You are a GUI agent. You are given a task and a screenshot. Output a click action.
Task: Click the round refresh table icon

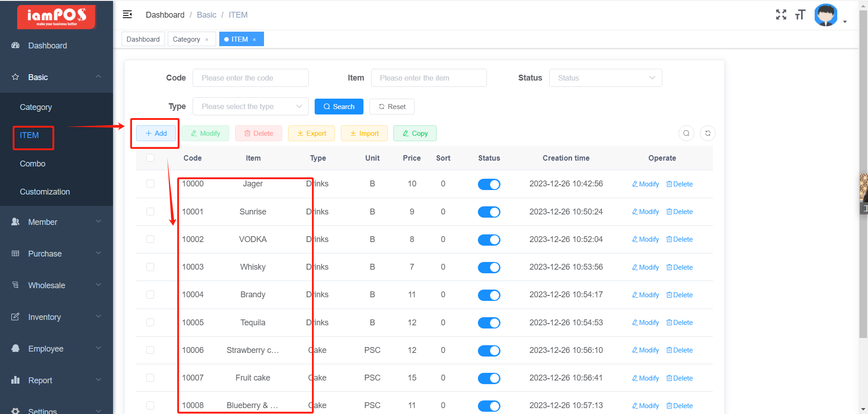[x=708, y=133]
